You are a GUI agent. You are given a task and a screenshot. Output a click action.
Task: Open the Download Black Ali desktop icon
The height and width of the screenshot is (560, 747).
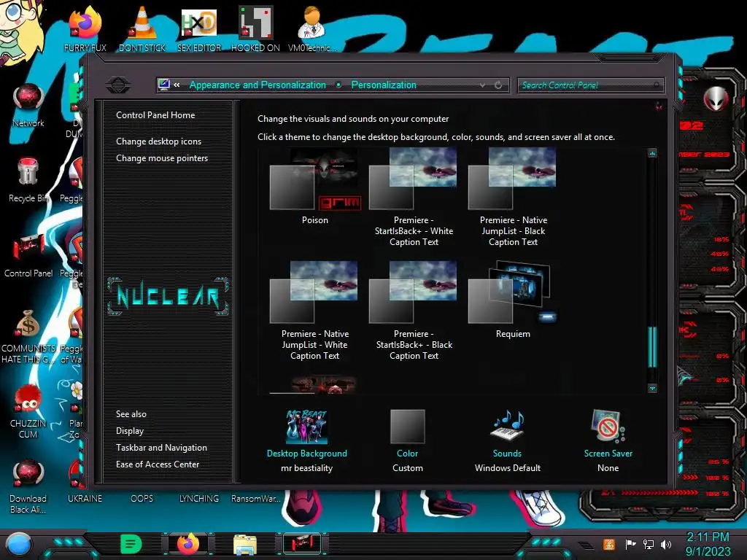[28, 486]
